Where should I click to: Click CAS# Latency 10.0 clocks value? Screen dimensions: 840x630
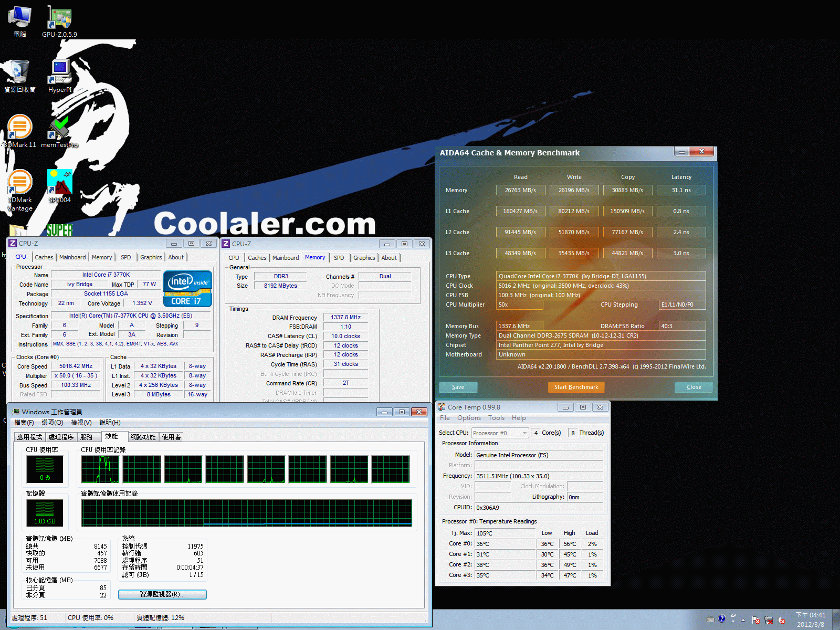pos(345,336)
